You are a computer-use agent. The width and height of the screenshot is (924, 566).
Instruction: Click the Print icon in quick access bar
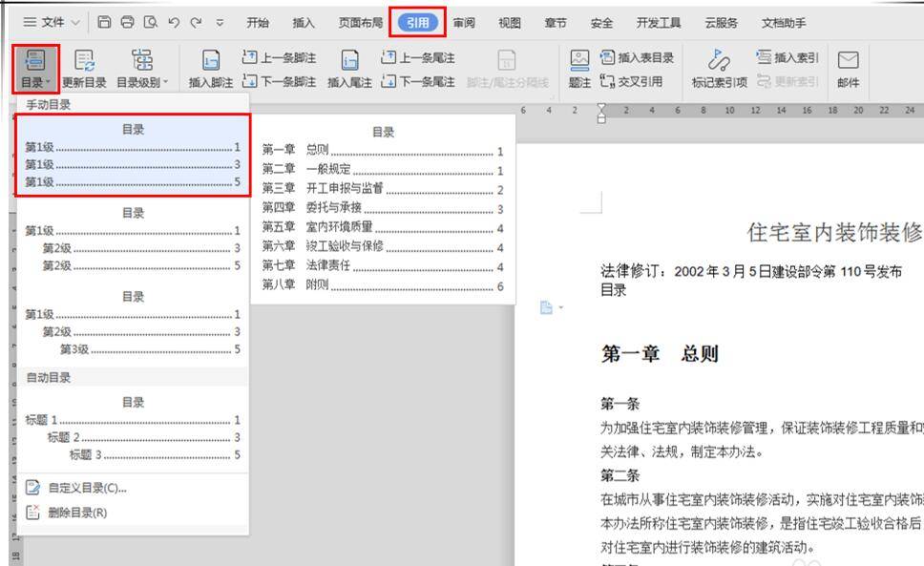(127, 22)
